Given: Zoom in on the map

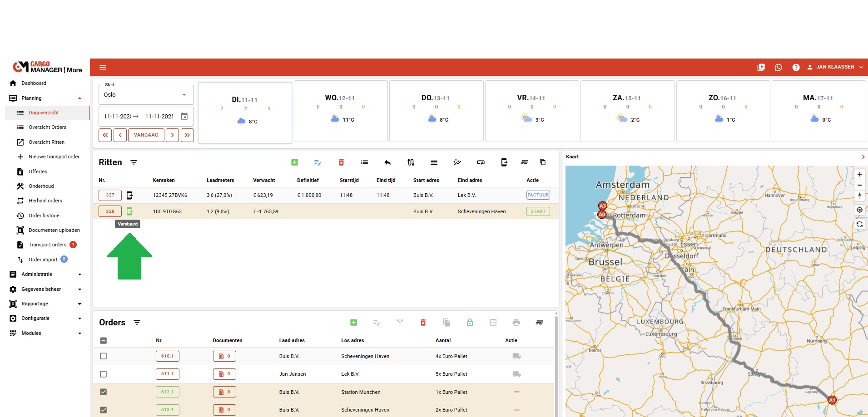Looking at the screenshot, I should (x=859, y=174).
